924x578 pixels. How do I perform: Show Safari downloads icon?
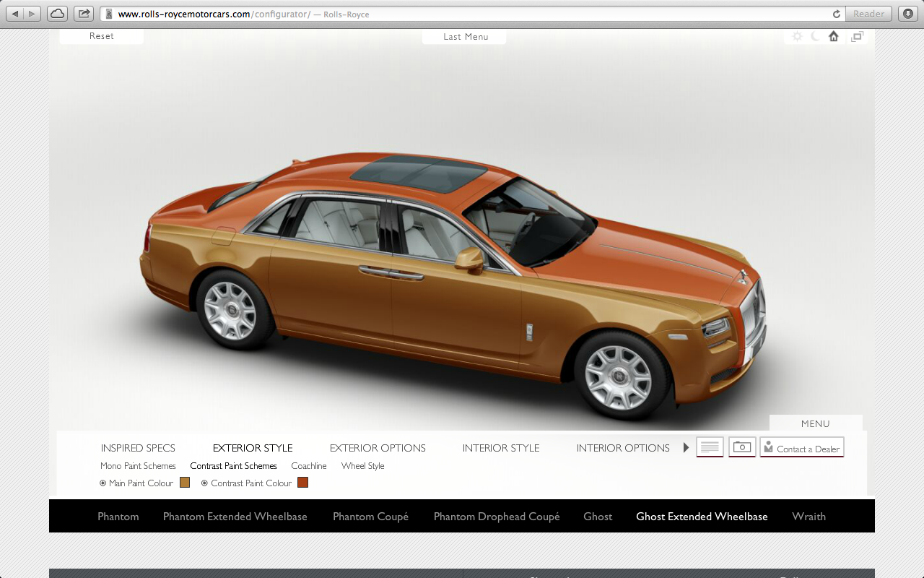907,14
